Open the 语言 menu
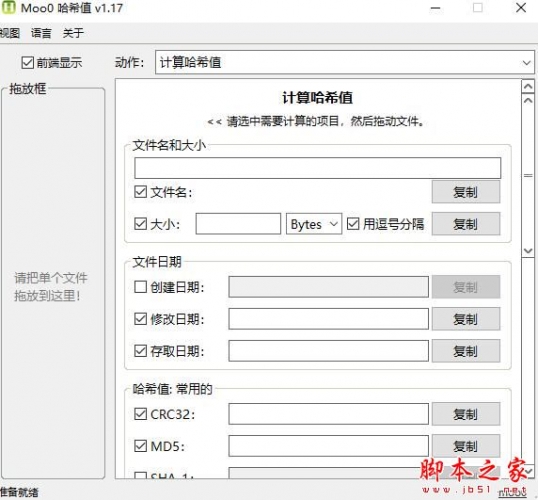Viewport: 538px width, 500px height. coord(41,33)
